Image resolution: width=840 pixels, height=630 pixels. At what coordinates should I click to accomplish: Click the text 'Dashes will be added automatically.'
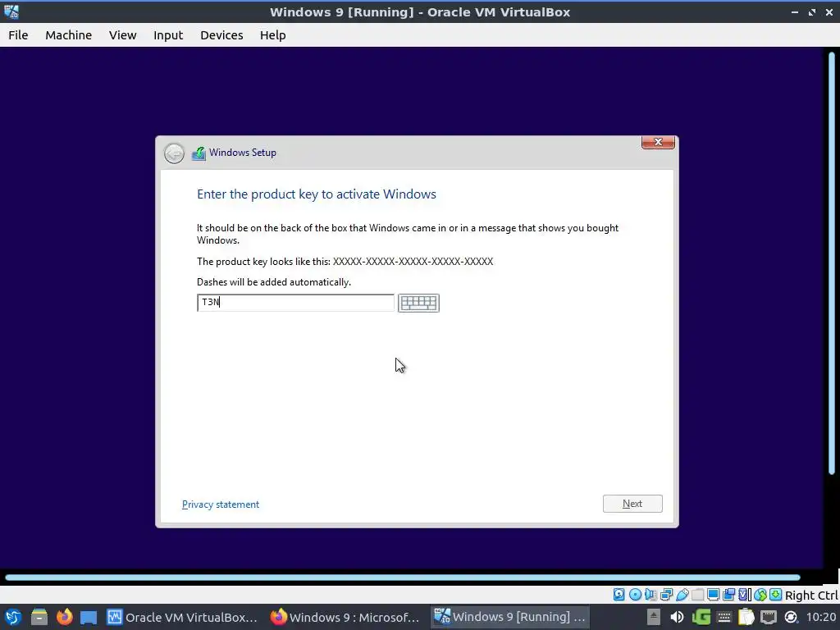coord(274,282)
